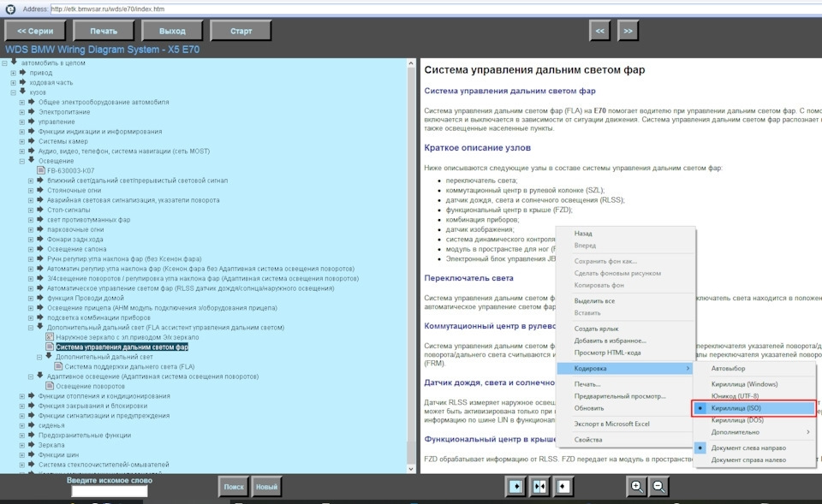Go to next page with >> button
The height and width of the screenshot is (504, 822).
pos(628,31)
